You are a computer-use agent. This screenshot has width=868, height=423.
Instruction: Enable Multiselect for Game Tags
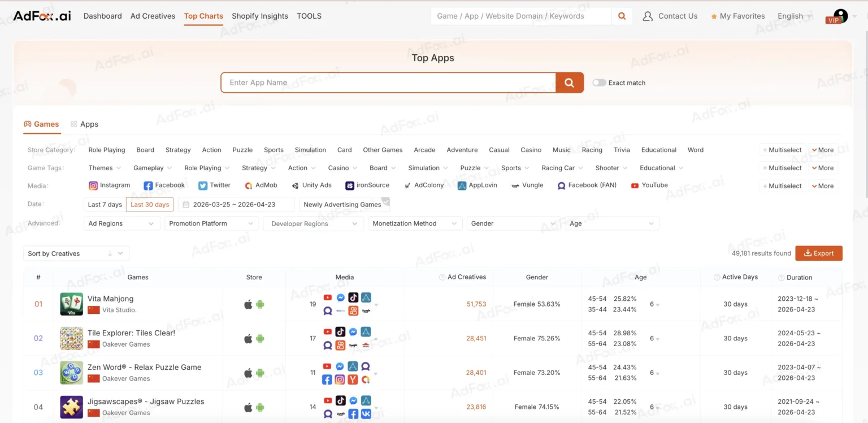(782, 168)
